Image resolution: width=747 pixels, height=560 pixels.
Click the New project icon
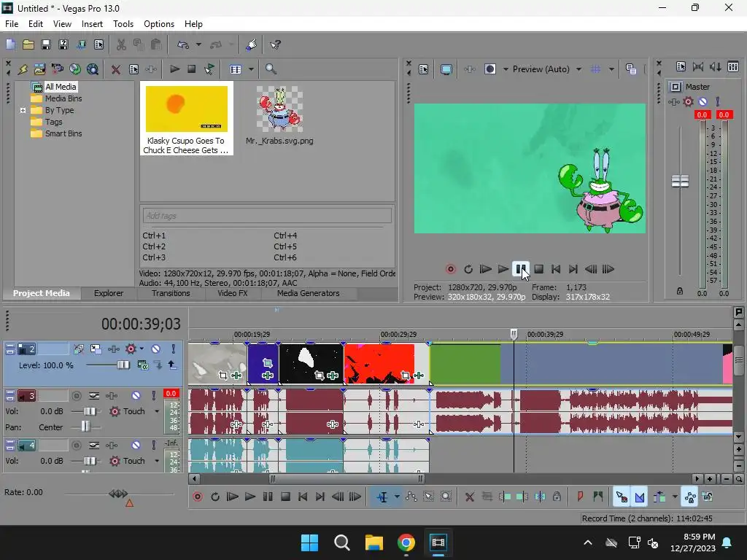pos(10,44)
